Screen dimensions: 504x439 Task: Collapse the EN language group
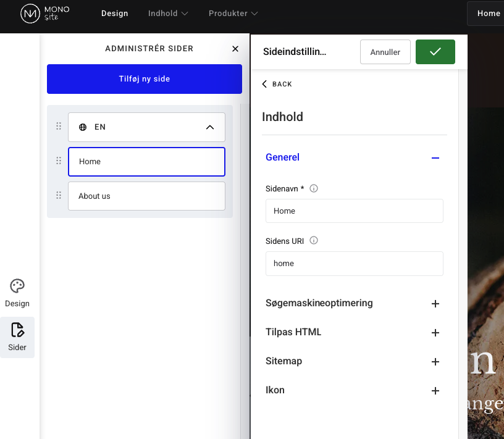(209, 127)
